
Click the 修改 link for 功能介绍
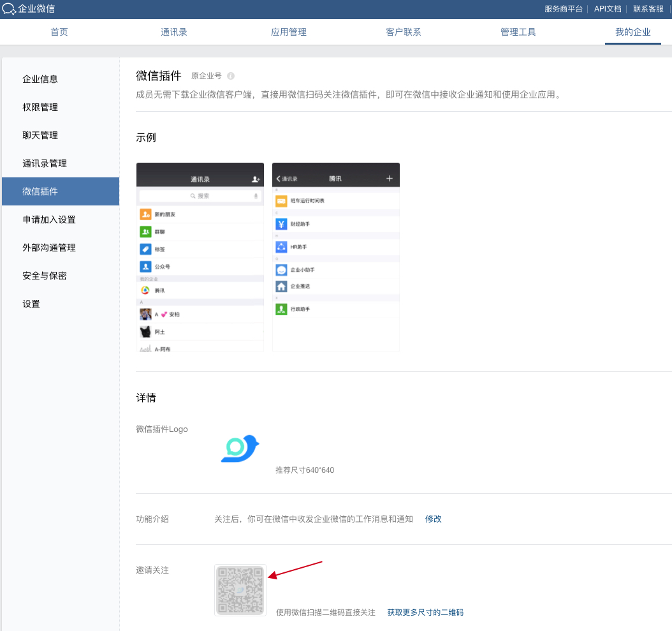434,519
